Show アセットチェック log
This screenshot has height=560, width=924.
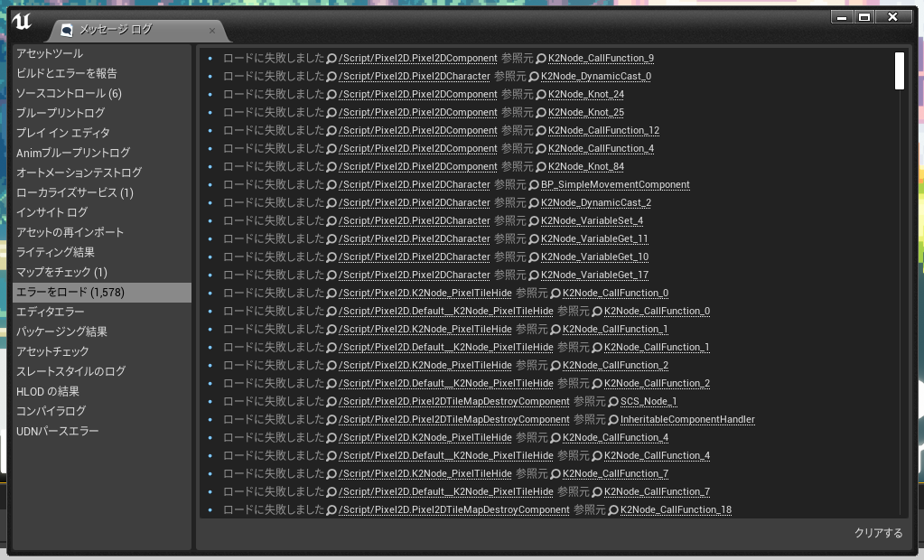[x=102, y=351]
